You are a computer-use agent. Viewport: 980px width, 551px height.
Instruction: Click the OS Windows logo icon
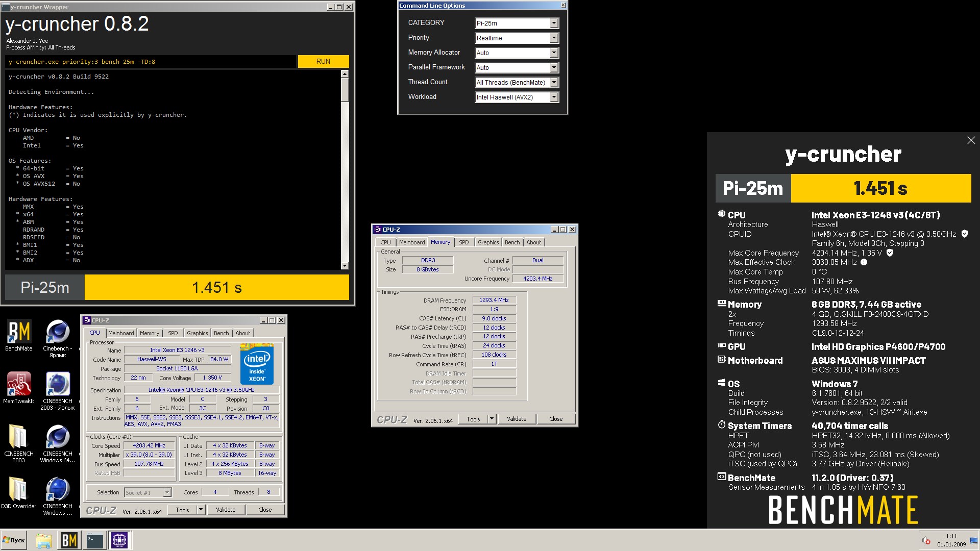[x=721, y=383]
